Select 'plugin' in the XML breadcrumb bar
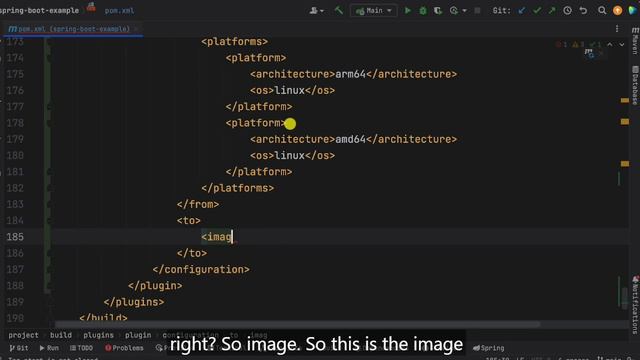The image size is (640, 360). click(x=138, y=335)
